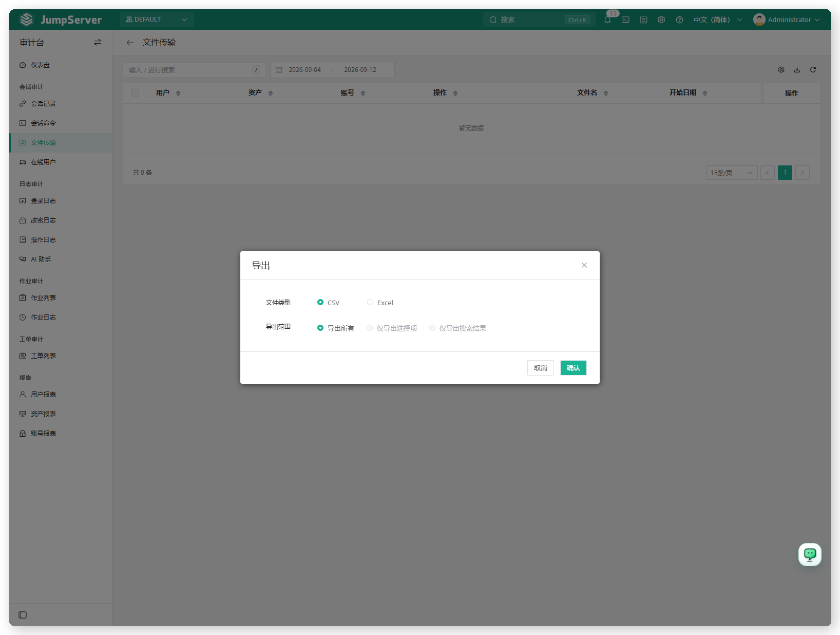The width and height of the screenshot is (840, 635).
Task: Open the tickets list icon in header
Action: tap(643, 20)
